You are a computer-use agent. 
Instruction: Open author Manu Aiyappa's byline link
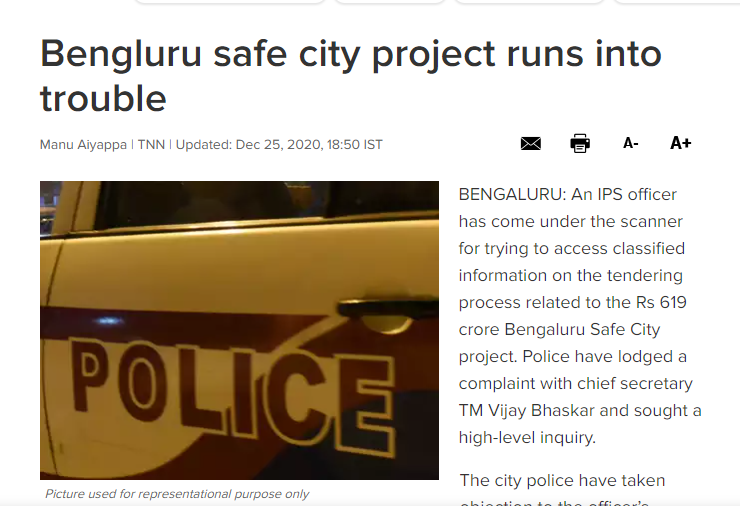tap(83, 144)
